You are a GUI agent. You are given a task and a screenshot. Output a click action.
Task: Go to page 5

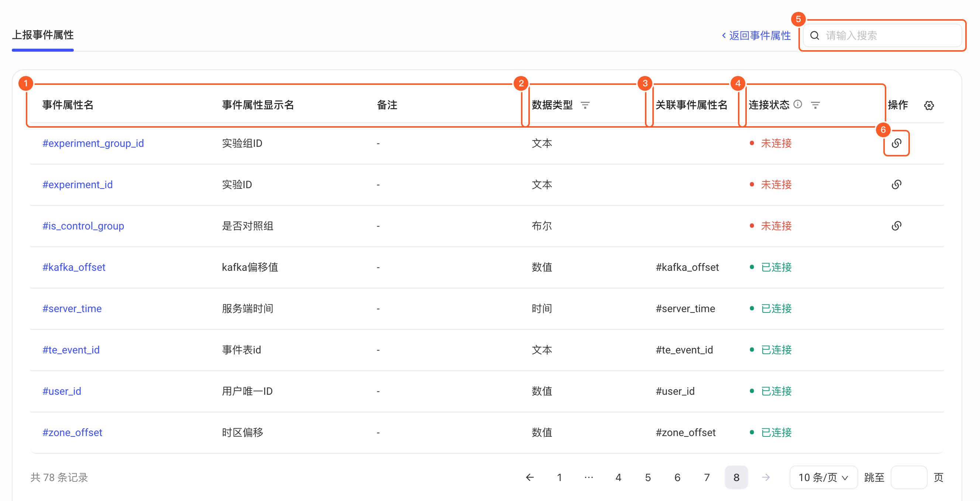click(x=648, y=477)
